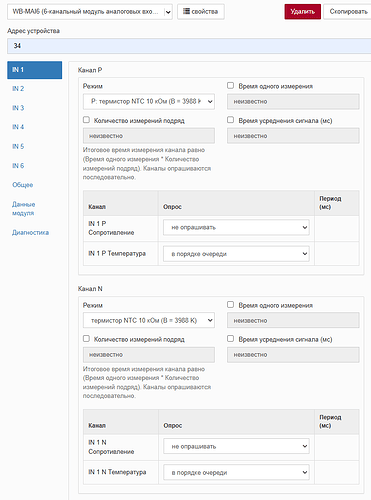Enable Количество измерений подряд checkbox in Канал P
This screenshot has width=371, height=500.
[86, 120]
